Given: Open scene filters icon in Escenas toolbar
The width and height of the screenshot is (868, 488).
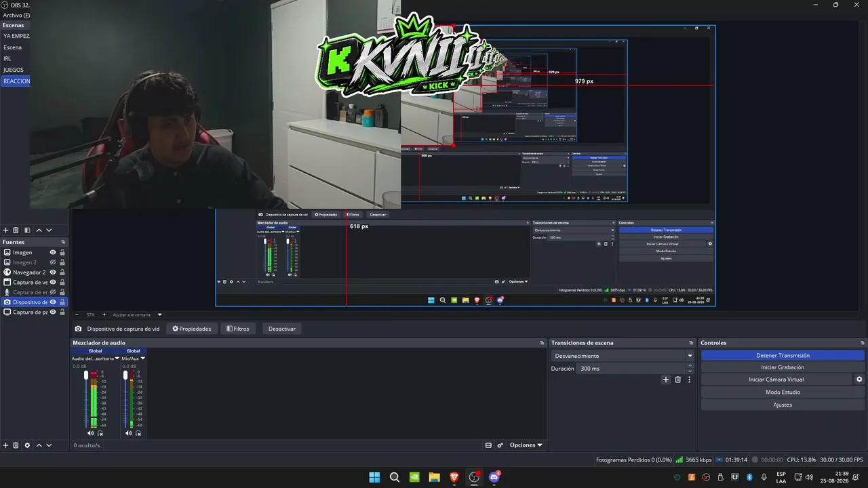Looking at the screenshot, I should click(27, 230).
